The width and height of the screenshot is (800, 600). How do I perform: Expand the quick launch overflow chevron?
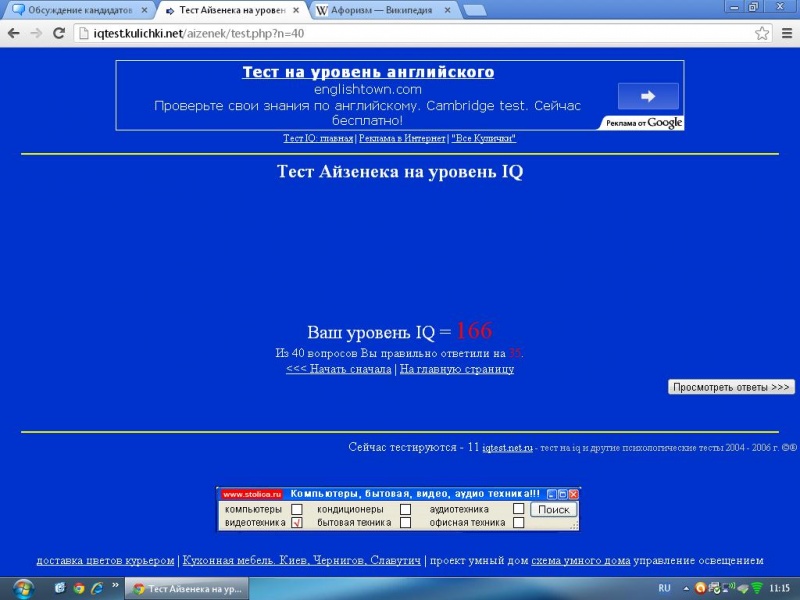pos(115,585)
